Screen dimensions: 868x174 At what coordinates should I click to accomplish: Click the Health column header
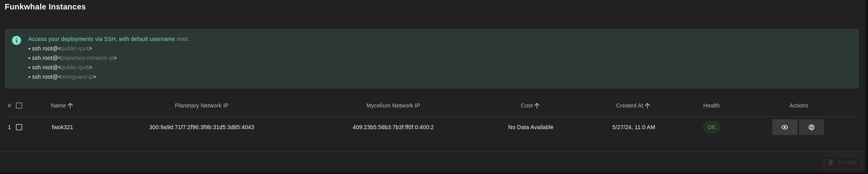(x=711, y=106)
